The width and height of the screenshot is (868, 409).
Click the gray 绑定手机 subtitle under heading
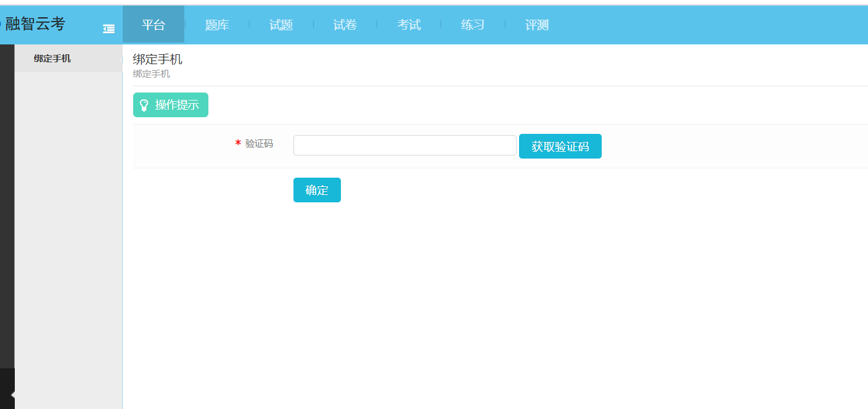tap(151, 74)
